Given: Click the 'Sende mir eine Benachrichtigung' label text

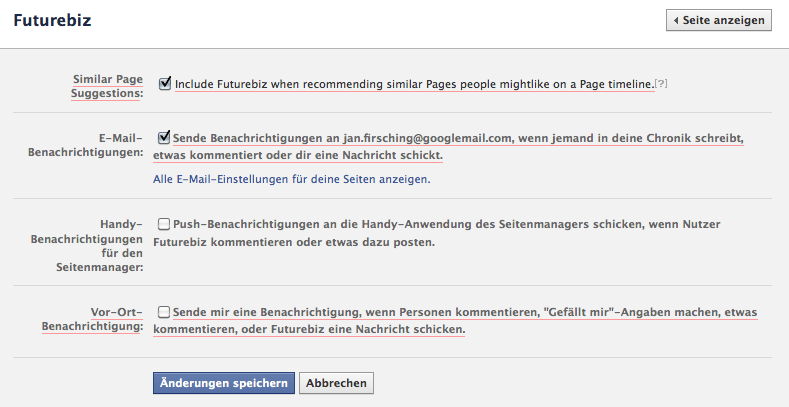Looking at the screenshot, I should tap(464, 312).
